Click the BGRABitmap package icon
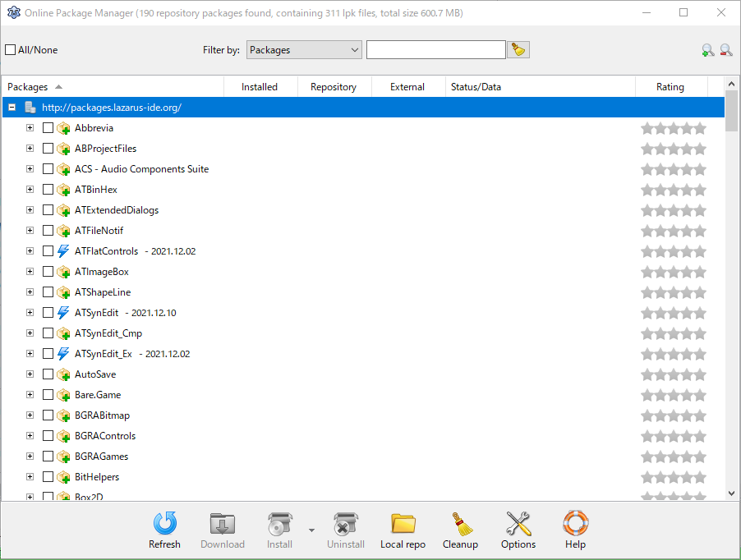 click(x=63, y=415)
